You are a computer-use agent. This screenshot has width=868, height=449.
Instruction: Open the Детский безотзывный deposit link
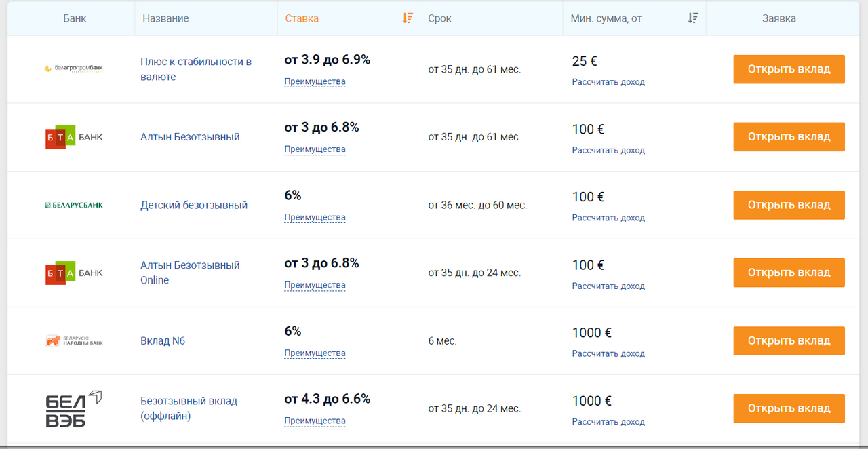click(x=194, y=205)
